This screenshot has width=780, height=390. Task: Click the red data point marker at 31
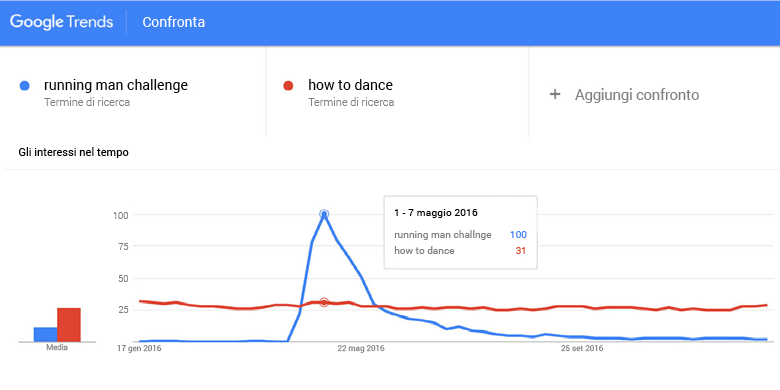[x=324, y=302]
